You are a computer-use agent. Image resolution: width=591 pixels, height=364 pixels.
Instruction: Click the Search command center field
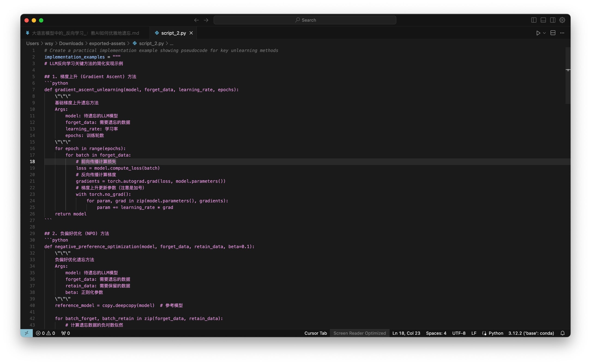(305, 20)
